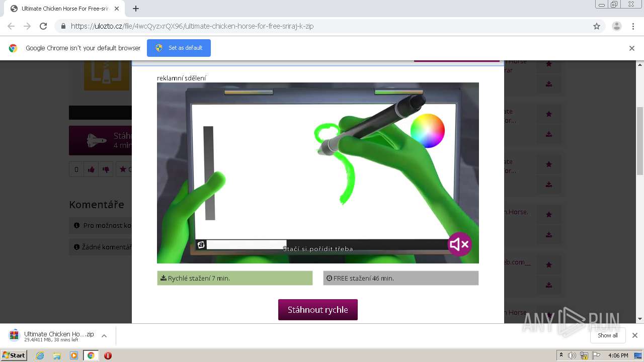
Task: View site security lock info
Action: 63,26
